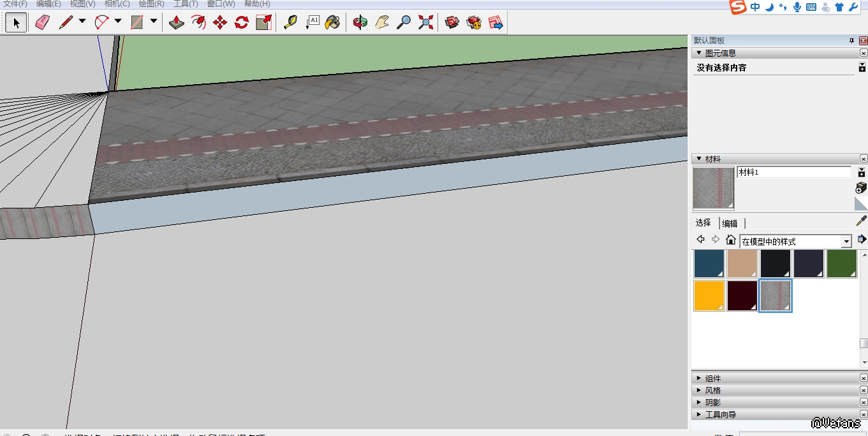This screenshot has width=868, height=436.
Task: Open the 在模型中的样式 materials list dropdown
Action: coord(846,242)
